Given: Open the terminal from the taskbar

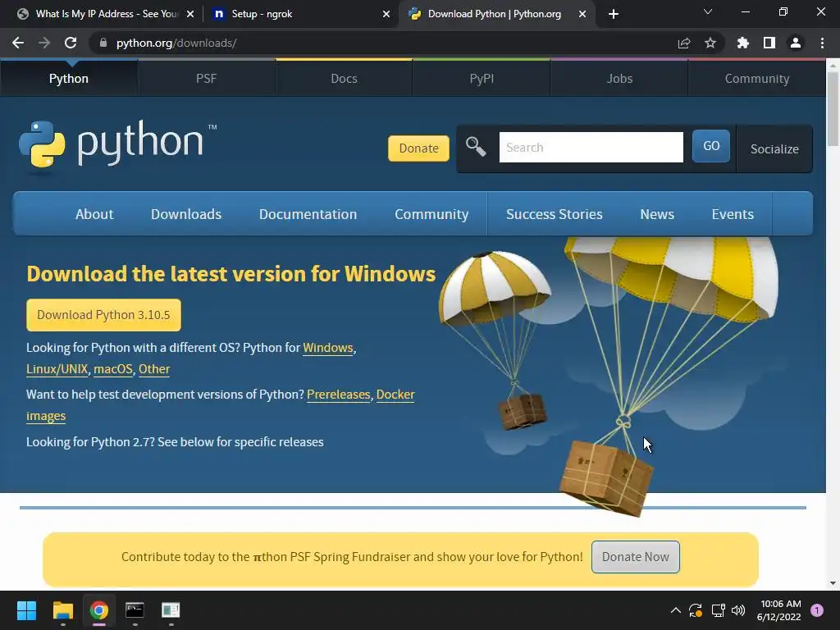Looking at the screenshot, I should coord(135,610).
